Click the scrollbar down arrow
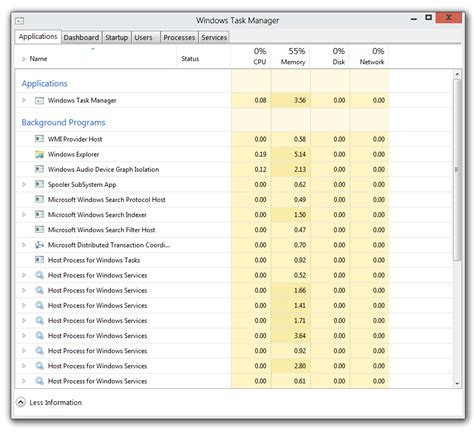The width and height of the screenshot is (474, 432). (x=457, y=383)
